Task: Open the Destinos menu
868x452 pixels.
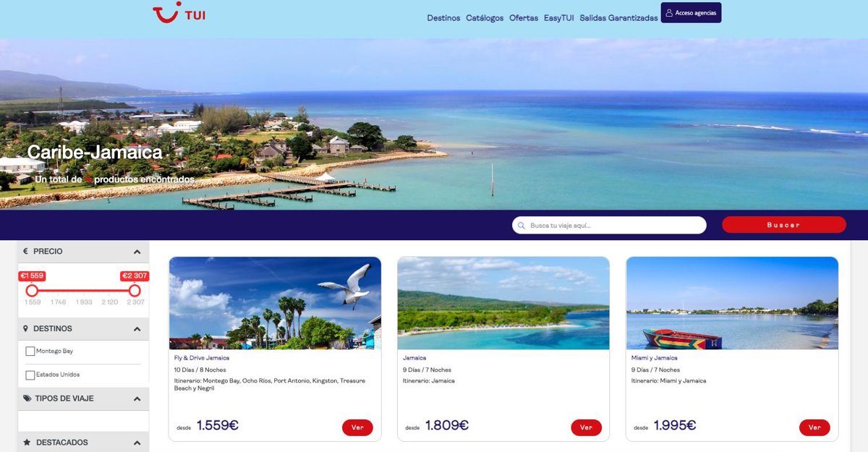Action: point(443,18)
